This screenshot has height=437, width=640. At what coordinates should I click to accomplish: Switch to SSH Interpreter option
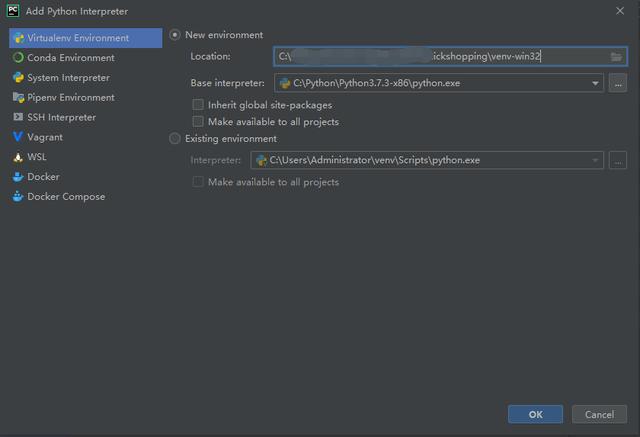[86, 117]
